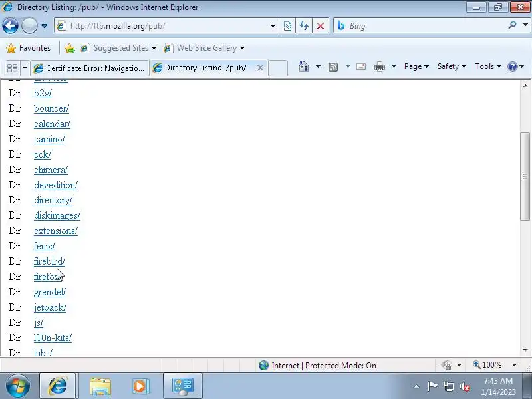The image size is (532, 399).
Task: Click the RSS feeds icon
Action: click(x=333, y=67)
